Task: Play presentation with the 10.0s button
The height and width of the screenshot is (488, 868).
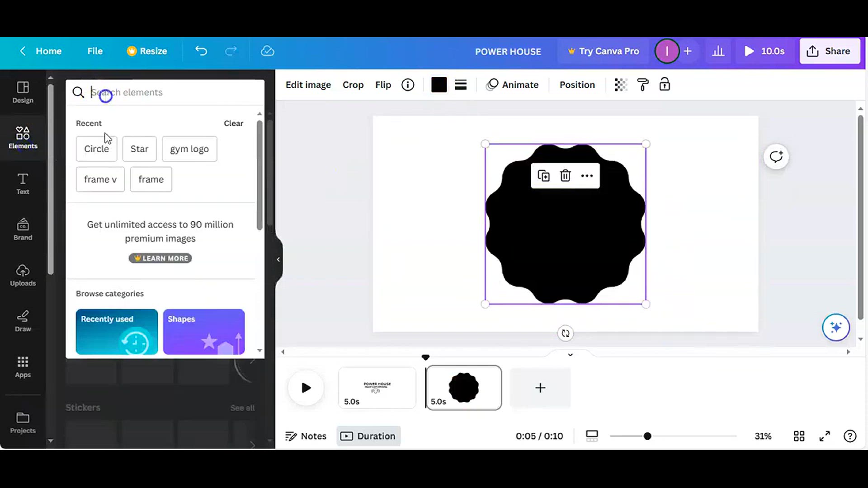Action: [x=764, y=51]
